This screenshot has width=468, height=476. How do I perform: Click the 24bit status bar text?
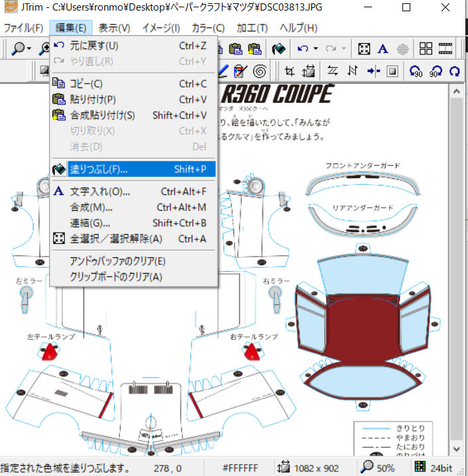(x=441, y=468)
